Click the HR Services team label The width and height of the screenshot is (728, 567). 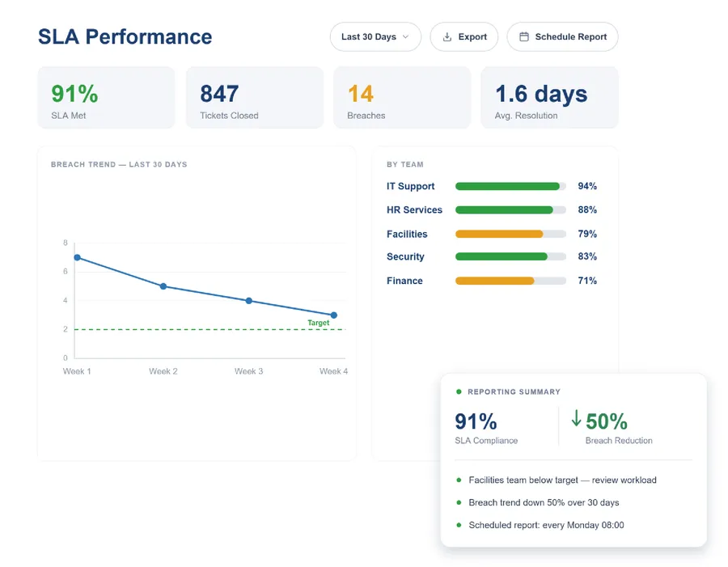pyautogui.click(x=414, y=210)
